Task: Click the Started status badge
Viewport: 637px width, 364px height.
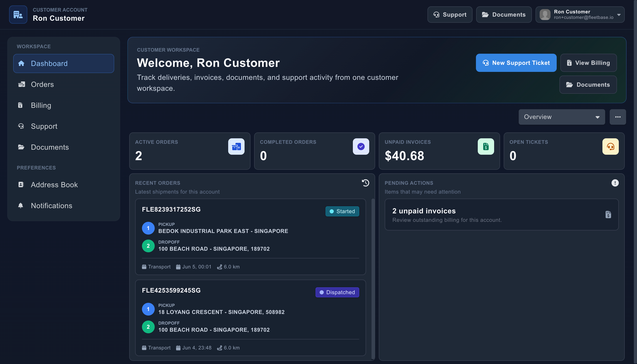Action: pyautogui.click(x=342, y=212)
